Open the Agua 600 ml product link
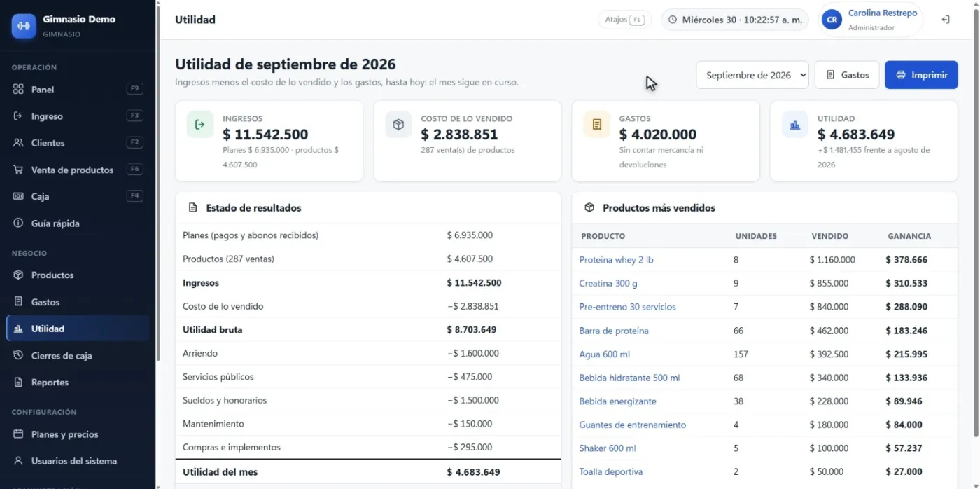 pos(605,354)
